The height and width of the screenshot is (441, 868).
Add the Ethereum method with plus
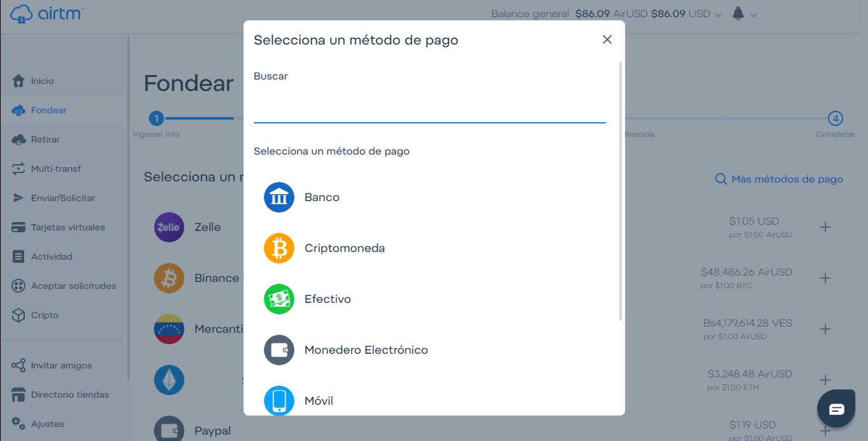pos(825,380)
